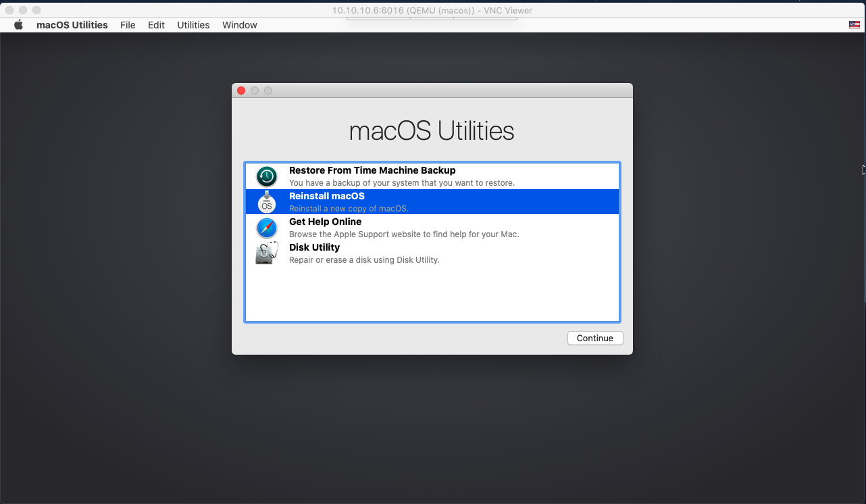This screenshot has height=504, width=866.
Task: Open the Apple logo menu
Action: click(x=19, y=25)
